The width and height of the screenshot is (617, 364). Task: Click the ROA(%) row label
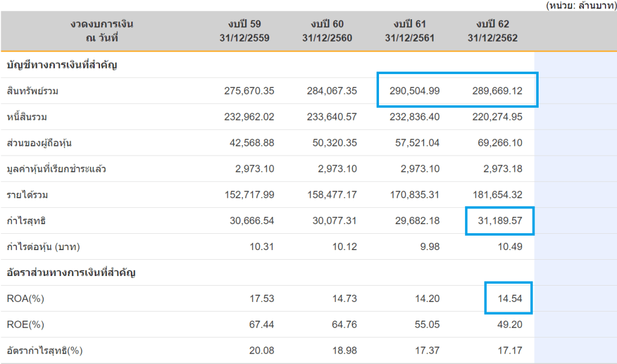(x=26, y=299)
